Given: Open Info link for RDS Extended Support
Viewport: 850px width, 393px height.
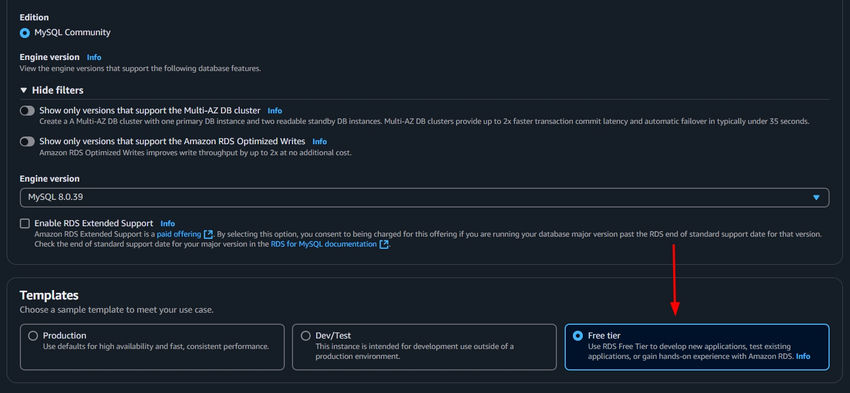Looking at the screenshot, I should click(168, 223).
